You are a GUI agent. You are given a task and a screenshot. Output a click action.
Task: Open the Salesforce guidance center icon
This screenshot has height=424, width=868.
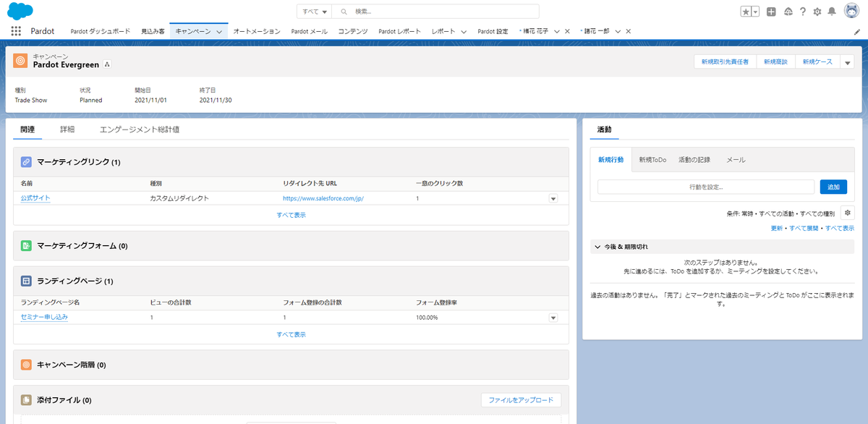click(x=788, y=12)
